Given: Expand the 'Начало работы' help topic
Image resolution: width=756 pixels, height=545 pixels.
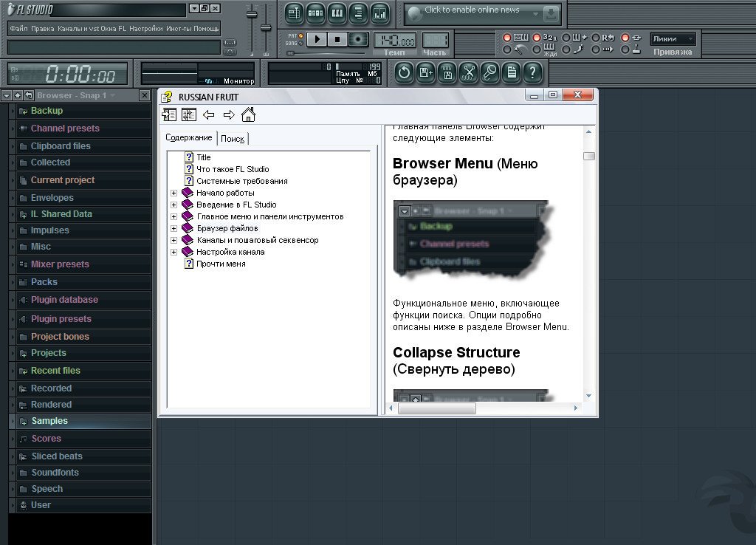Looking at the screenshot, I should [x=174, y=193].
